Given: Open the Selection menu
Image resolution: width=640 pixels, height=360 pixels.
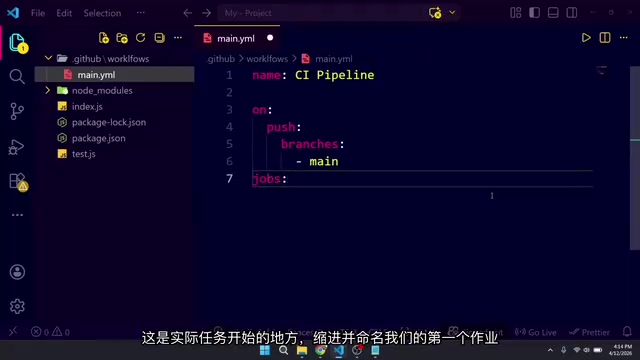Looking at the screenshot, I should point(102,13).
